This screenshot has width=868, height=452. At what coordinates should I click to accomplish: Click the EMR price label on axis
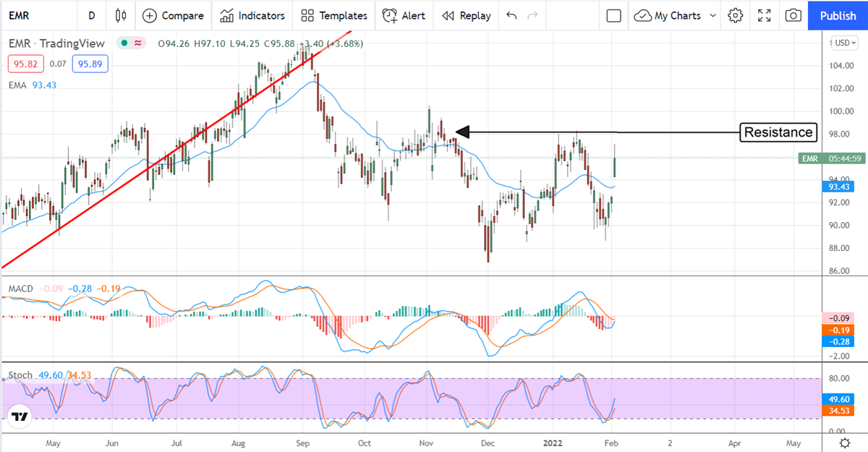point(833,158)
